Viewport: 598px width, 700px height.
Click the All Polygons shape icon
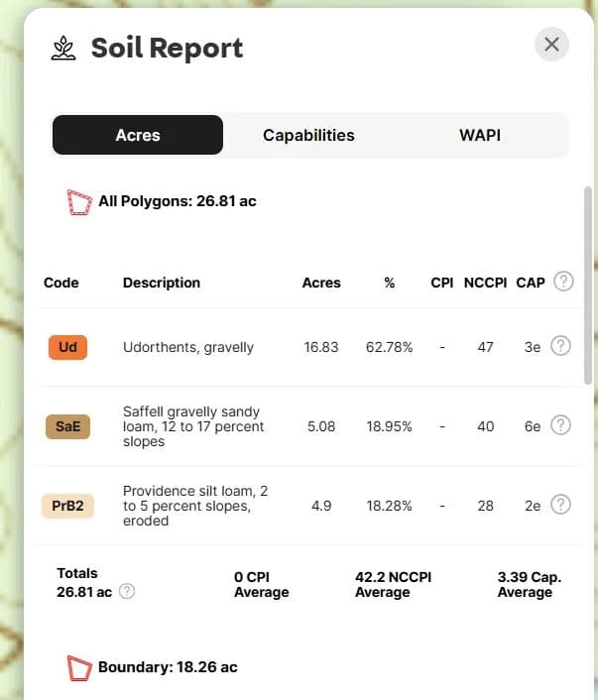tap(77, 202)
